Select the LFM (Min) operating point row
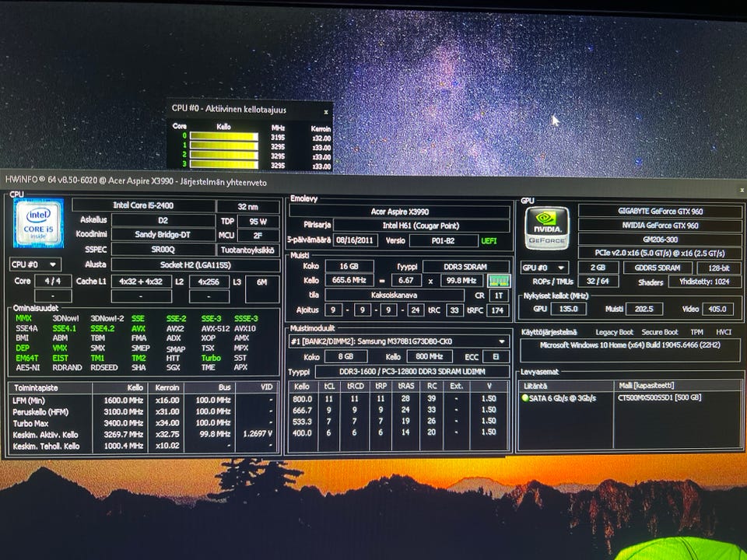The width and height of the screenshot is (747, 560). pyautogui.click(x=143, y=401)
